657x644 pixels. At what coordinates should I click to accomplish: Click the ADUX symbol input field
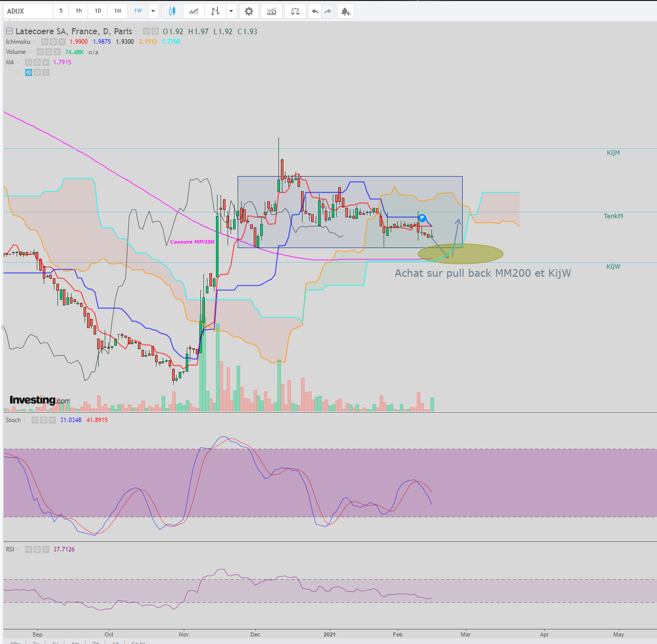(x=28, y=11)
